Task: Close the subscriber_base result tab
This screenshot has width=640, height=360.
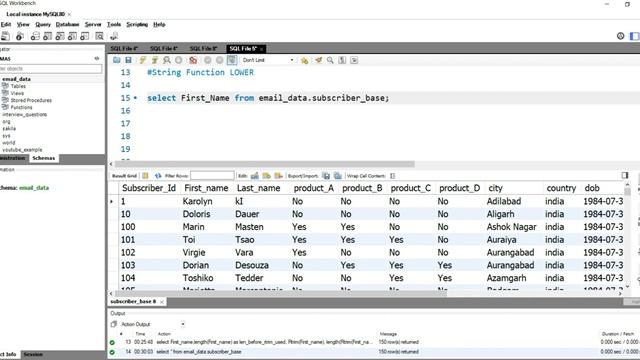Action: click(162, 302)
